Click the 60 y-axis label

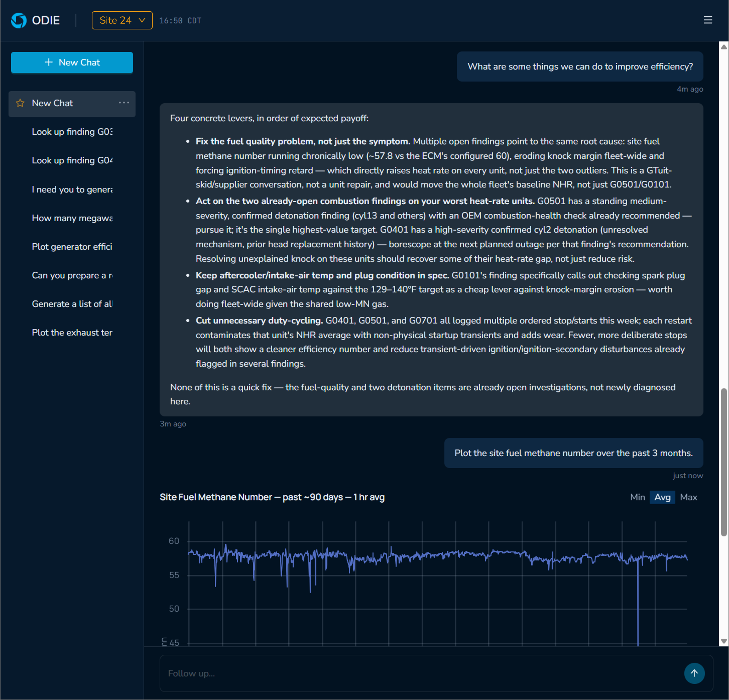click(174, 541)
